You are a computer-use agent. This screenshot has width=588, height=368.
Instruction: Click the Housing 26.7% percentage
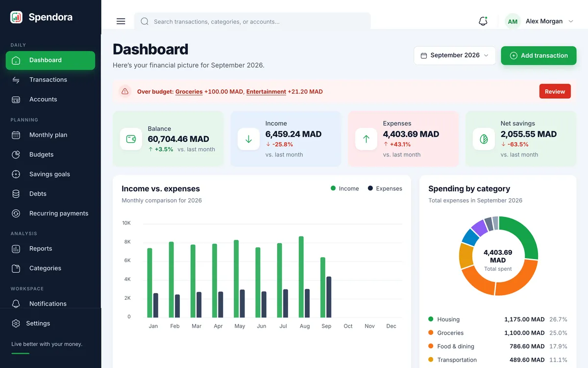pos(558,319)
